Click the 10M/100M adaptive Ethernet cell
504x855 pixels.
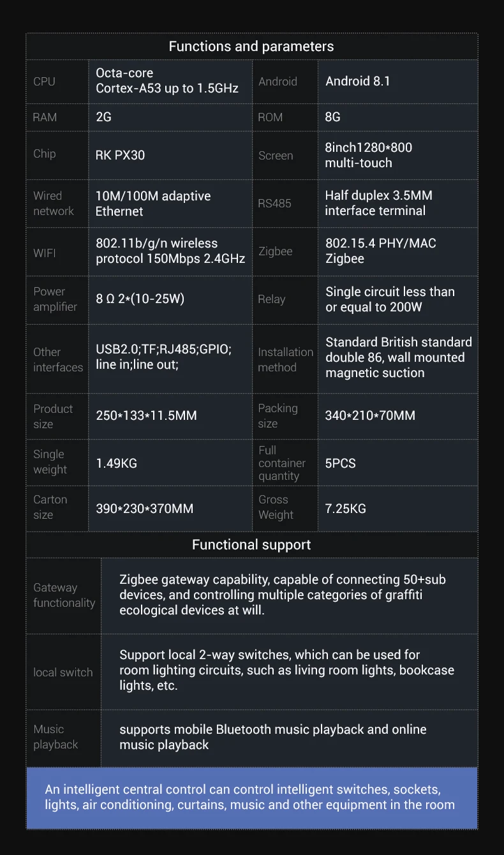(153, 204)
